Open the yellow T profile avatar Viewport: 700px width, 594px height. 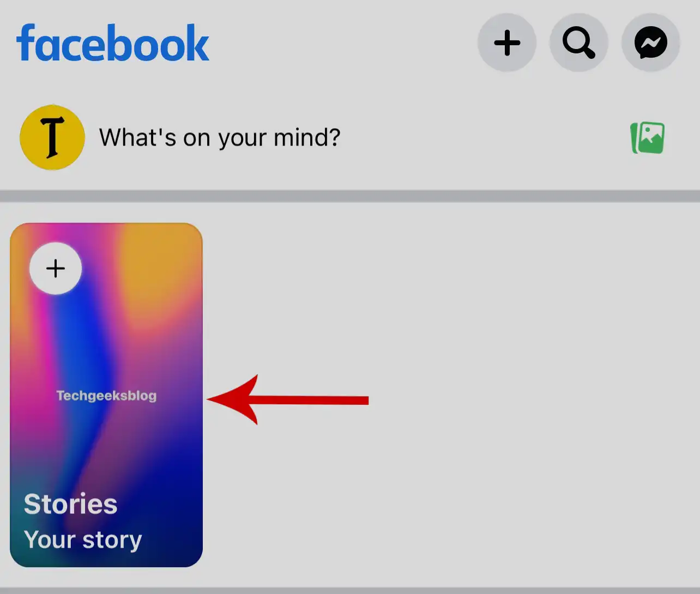(52, 137)
